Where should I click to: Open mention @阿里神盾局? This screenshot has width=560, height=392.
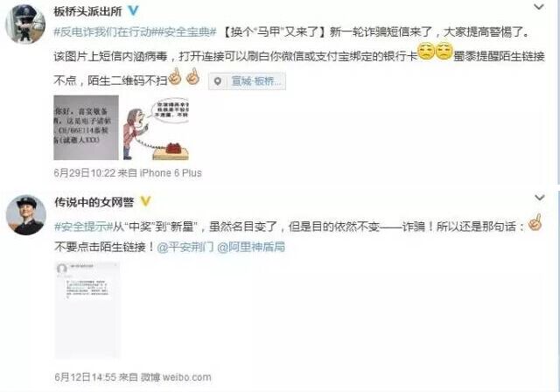pos(251,247)
